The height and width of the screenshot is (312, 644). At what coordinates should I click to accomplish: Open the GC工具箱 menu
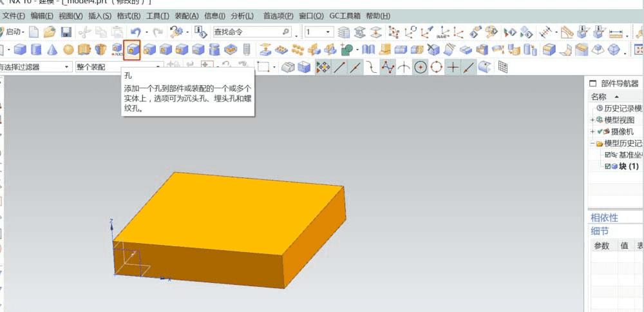coord(345,16)
